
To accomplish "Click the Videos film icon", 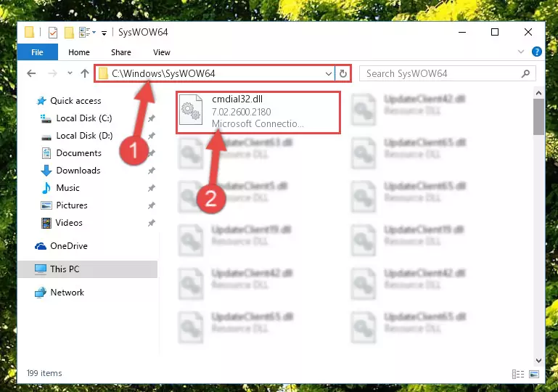I will click(x=46, y=223).
